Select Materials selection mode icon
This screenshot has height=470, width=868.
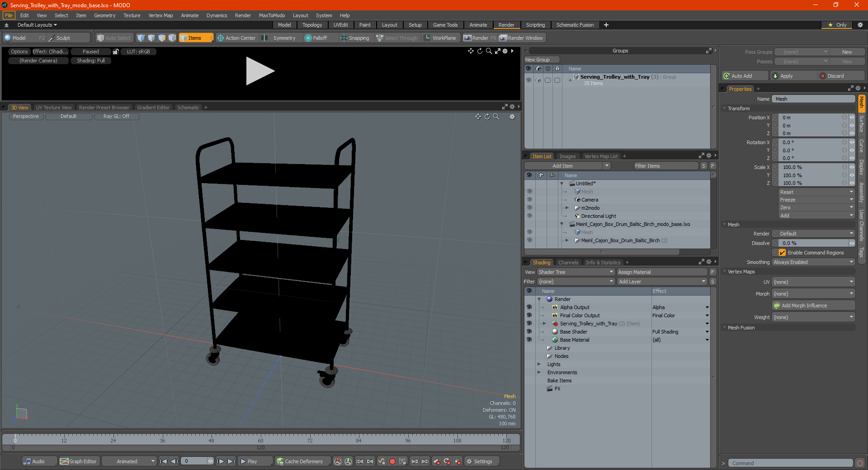[x=172, y=38]
